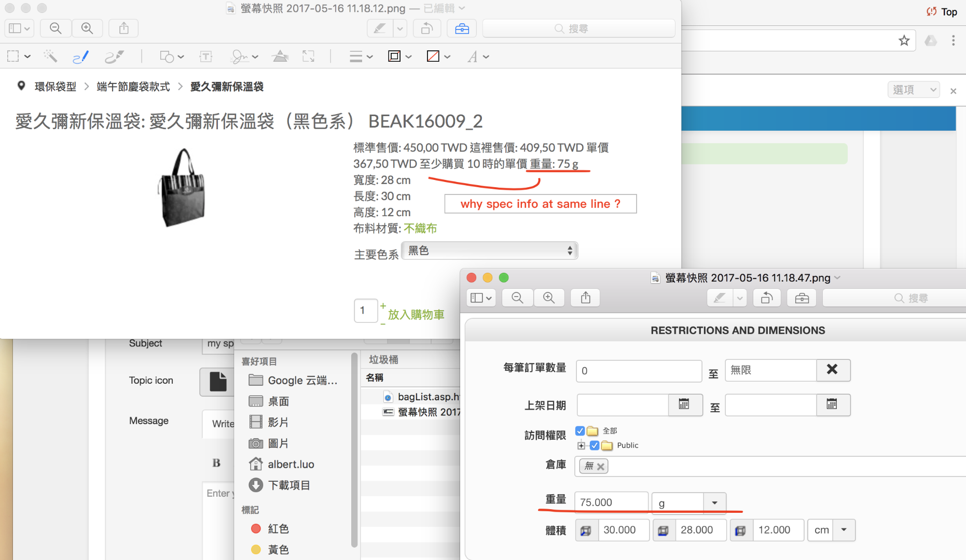Select the Instant Alpha magic wand tool
Image resolution: width=966 pixels, height=560 pixels.
[x=50, y=56]
